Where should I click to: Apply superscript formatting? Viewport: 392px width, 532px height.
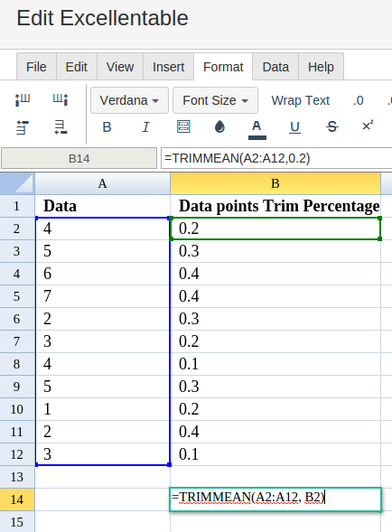pyautogui.click(x=368, y=126)
